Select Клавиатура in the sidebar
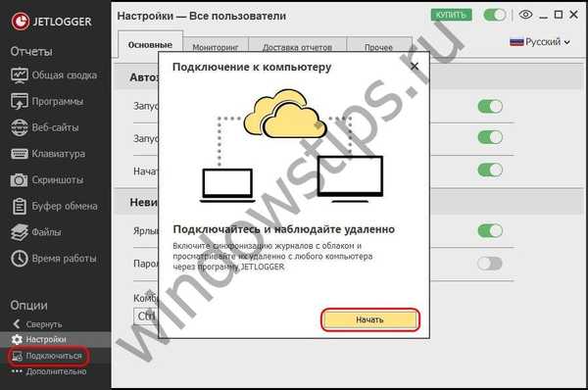This screenshot has width=588, height=390. pos(58,154)
